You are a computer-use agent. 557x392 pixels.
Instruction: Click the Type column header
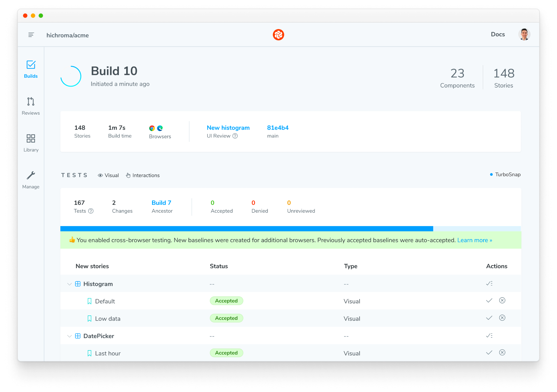351,266
